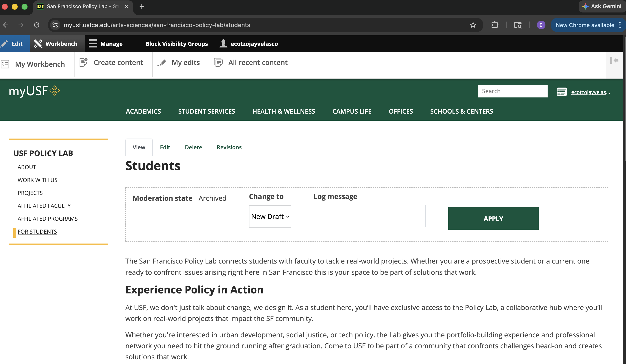This screenshot has width=626, height=364.
Task: Open OFFICES navigation
Action: click(x=401, y=111)
